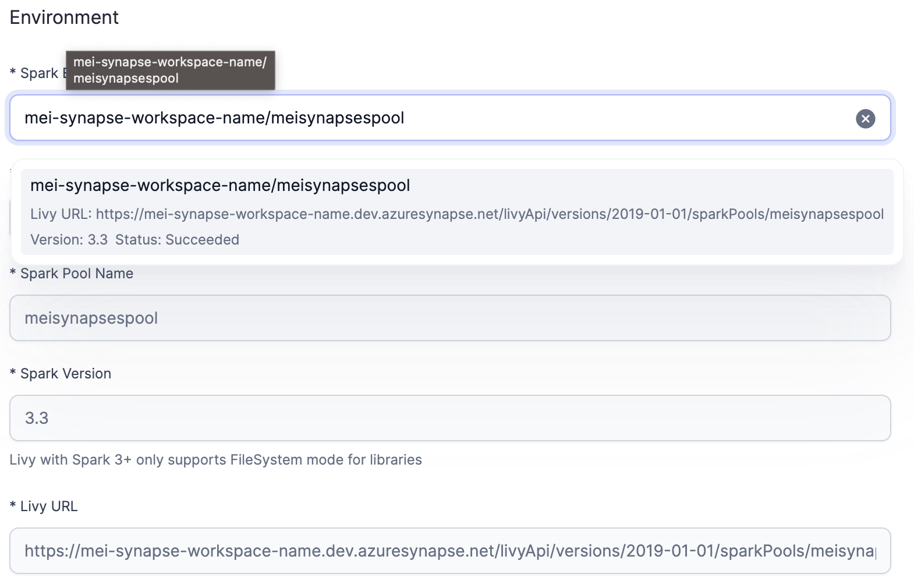Click the Environment section heading
Image resolution: width=914 pixels, height=588 pixels.
click(x=64, y=17)
